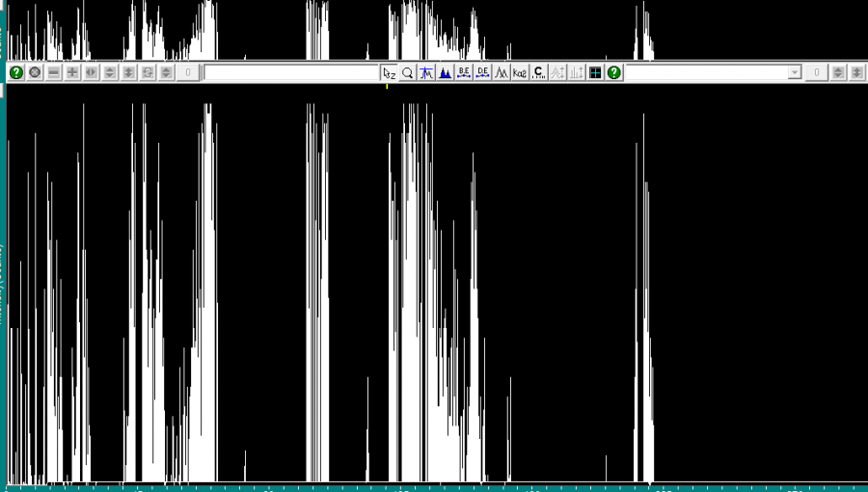Open the dropdown arrow of the right combo box
The height and width of the screenshot is (492, 868).
tap(795, 72)
